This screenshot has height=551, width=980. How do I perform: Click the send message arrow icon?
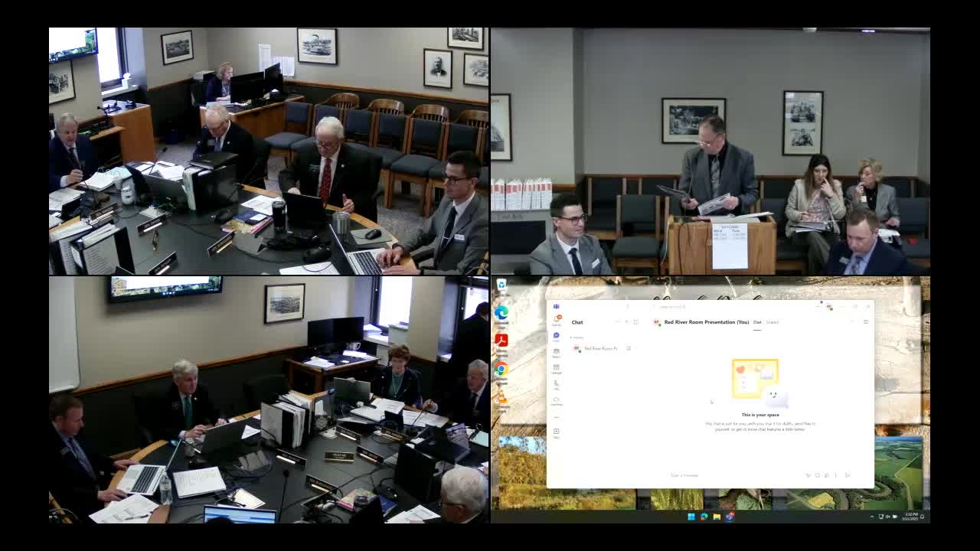tap(848, 475)
